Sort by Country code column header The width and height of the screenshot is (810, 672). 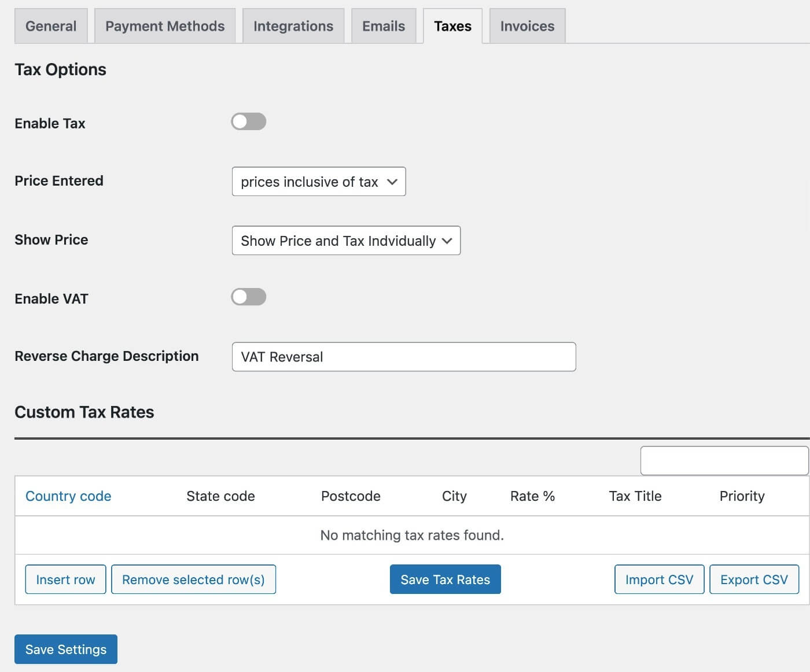point(68,496)
